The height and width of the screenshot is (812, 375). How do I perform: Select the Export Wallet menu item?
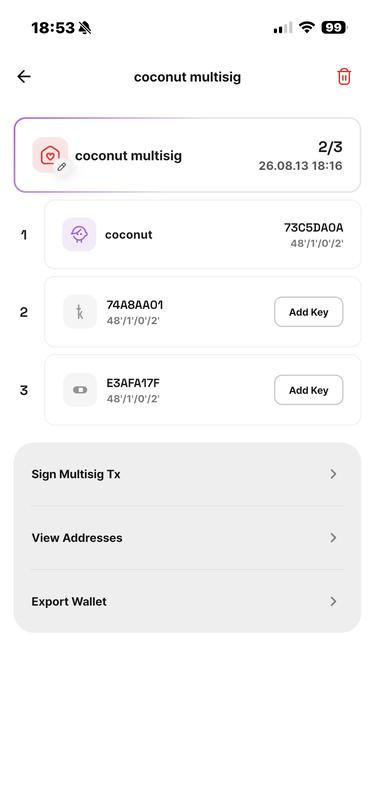click(x=188, y=601)
